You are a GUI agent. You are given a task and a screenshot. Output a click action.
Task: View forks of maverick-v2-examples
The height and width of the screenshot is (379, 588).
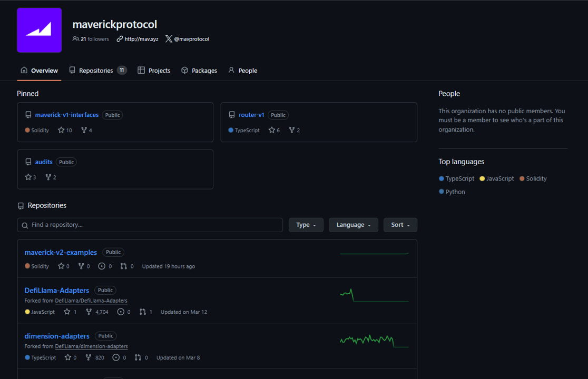click(x=84, y=266)
